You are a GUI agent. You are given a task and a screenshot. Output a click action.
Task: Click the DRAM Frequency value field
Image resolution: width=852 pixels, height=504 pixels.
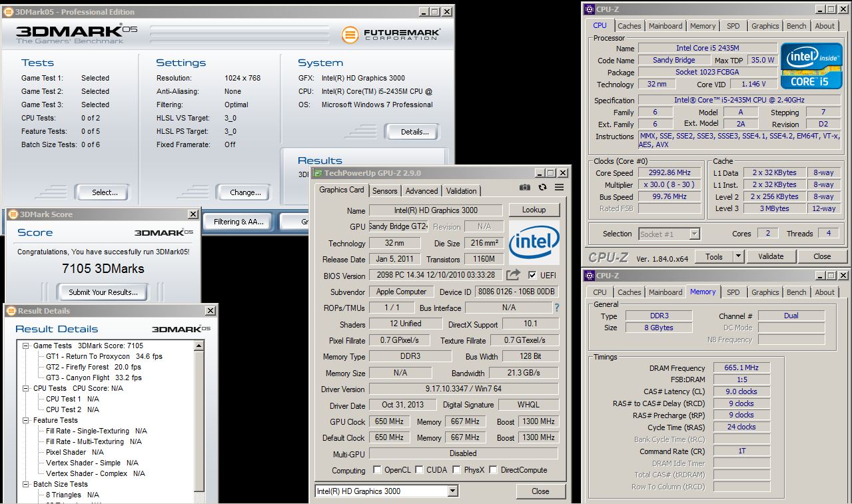741,368
